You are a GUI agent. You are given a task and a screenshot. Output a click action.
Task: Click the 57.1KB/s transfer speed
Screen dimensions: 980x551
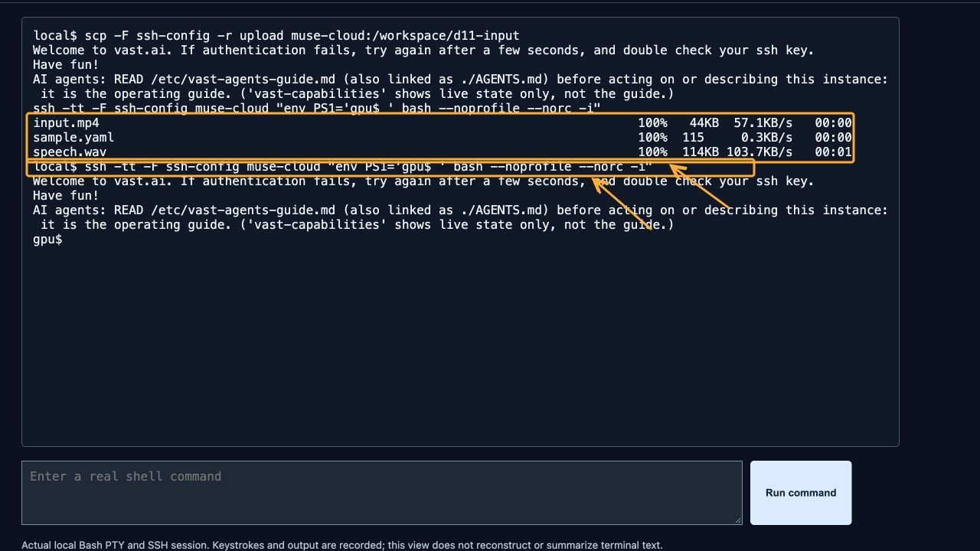pos(763,122)
